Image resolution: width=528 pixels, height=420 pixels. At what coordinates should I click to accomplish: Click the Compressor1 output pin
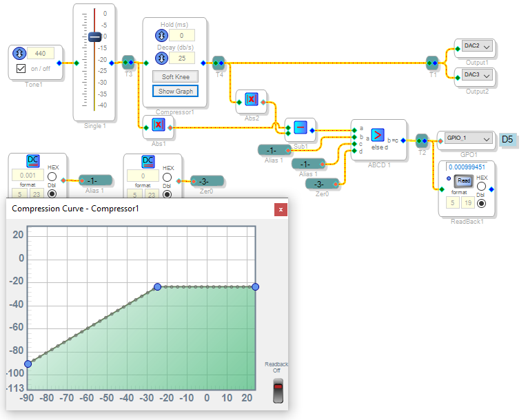[x=203, y=63]
